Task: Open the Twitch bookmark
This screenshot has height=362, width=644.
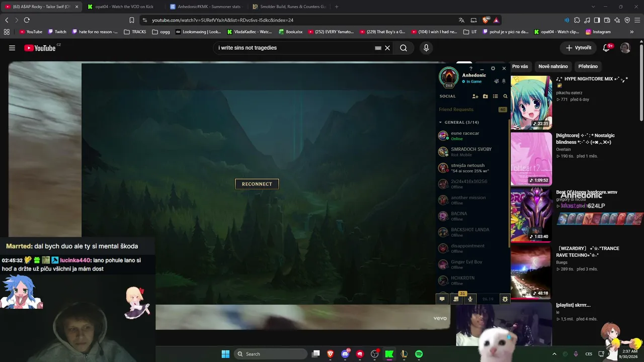Action: tap(57, 32)
